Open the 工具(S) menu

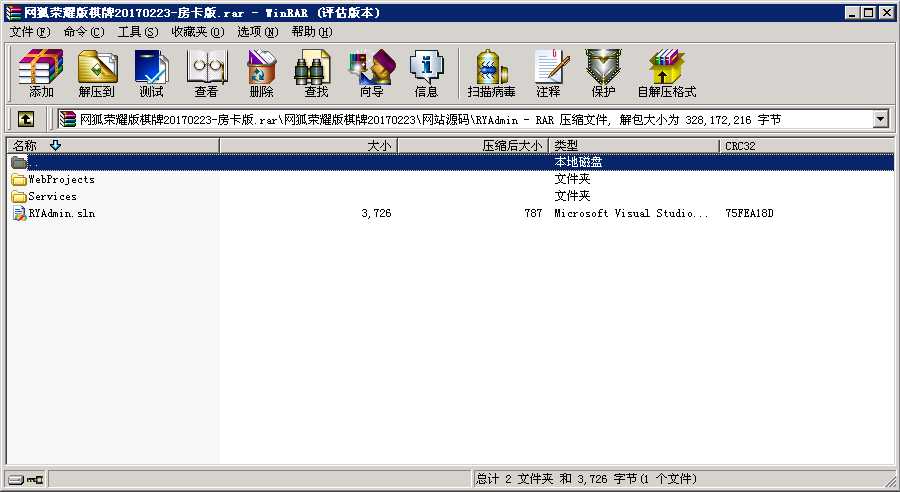pos(138,32)
